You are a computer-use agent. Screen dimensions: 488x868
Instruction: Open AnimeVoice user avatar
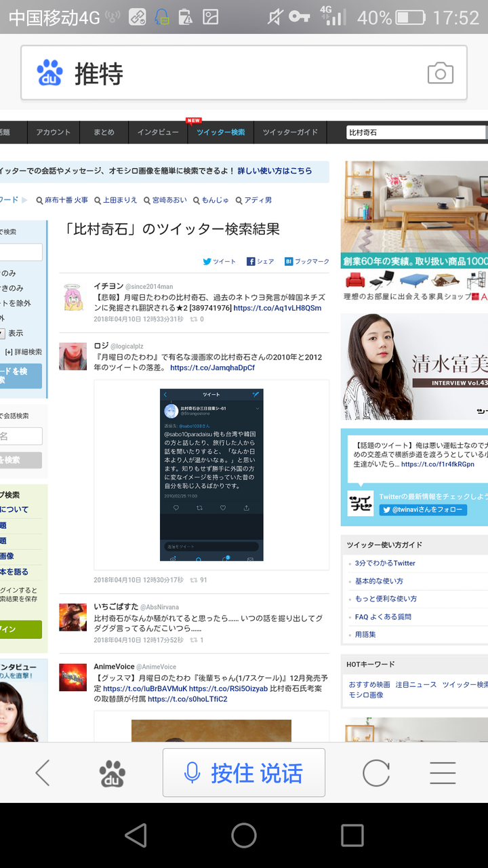tap(73, 677)
